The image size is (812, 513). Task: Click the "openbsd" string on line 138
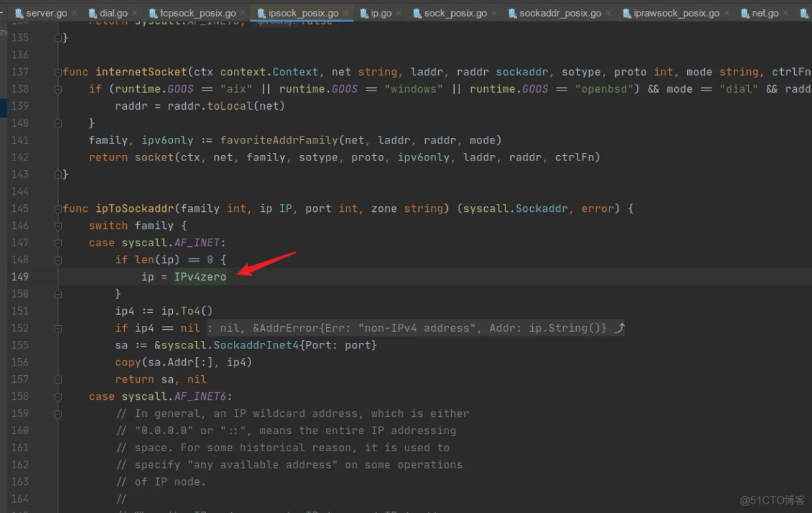[x=604, y=89]
